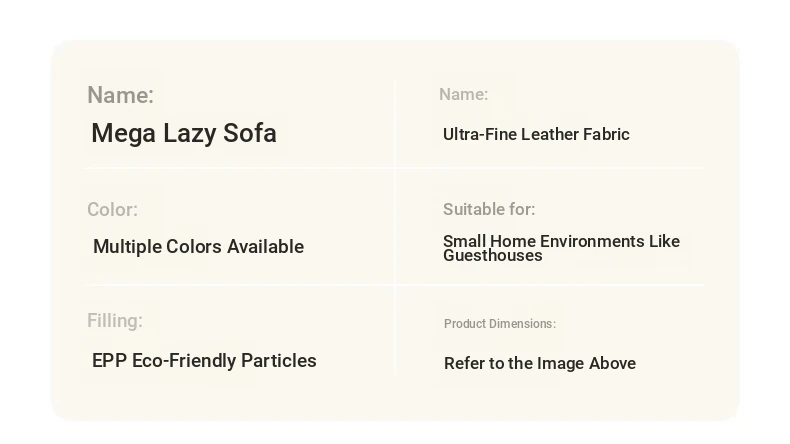Click the Filling: label
Viewport: 790px width, 444px height.
(115, 321)
